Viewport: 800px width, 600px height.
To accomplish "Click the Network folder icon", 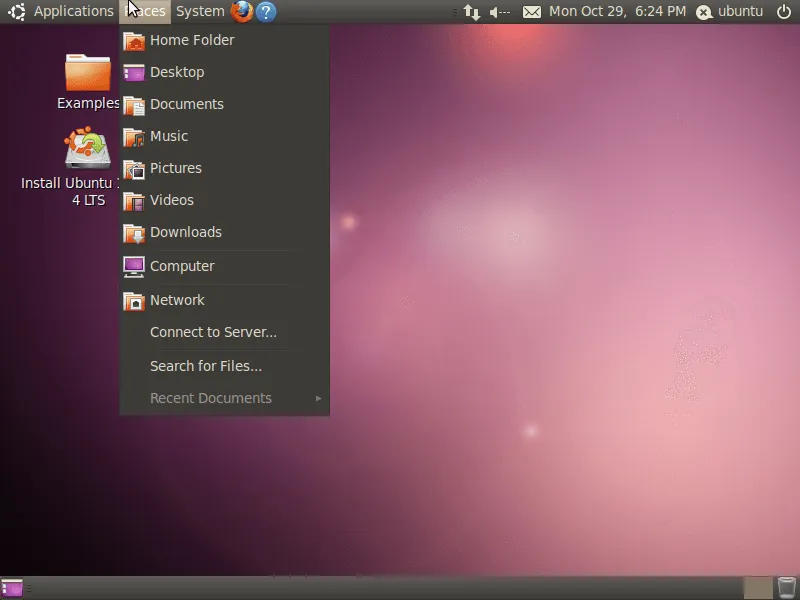I will point(134,301).
